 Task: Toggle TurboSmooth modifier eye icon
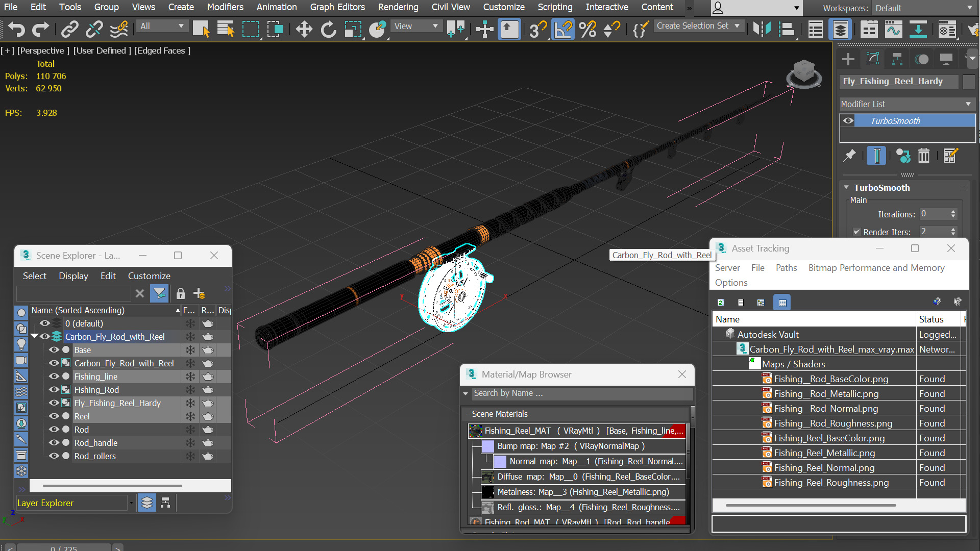pyautogui.click(x=848, y=121)
